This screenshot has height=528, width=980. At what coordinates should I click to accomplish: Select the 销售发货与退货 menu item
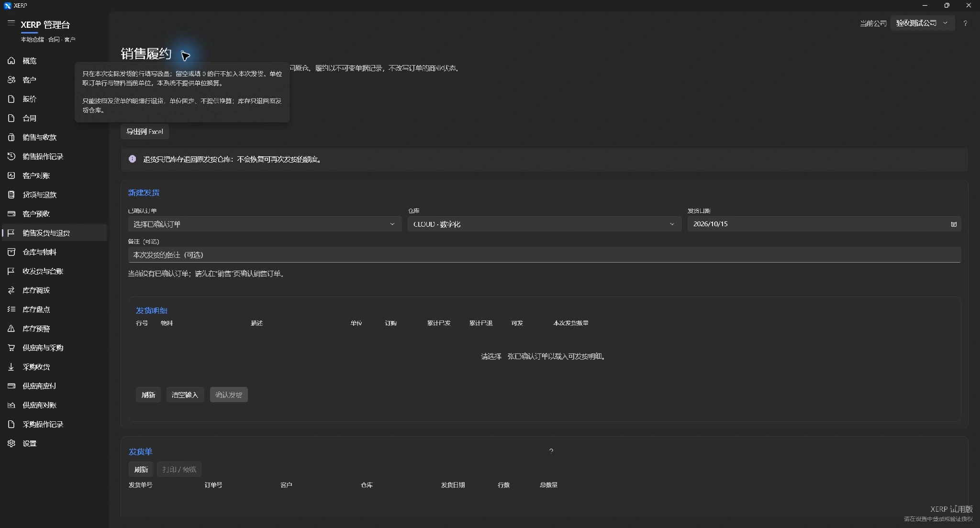click(54, 233)
